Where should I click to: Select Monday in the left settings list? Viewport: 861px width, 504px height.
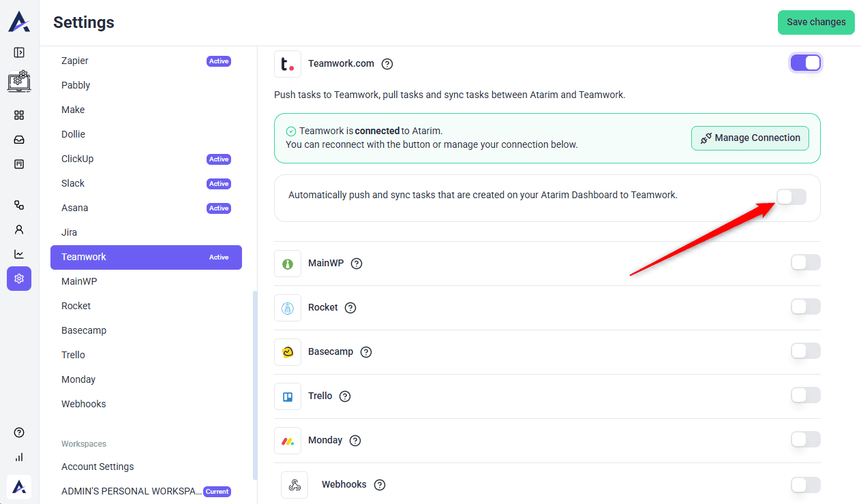coord(146,379)
